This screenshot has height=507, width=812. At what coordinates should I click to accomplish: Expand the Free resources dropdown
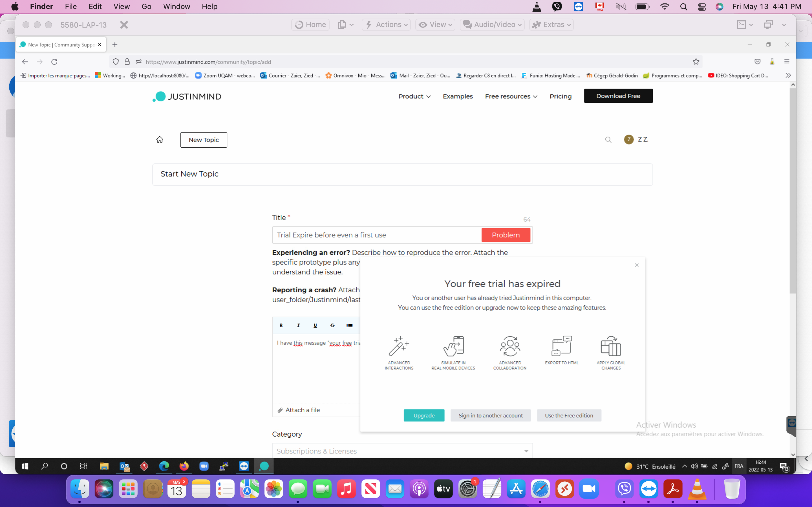coord(511,96)
